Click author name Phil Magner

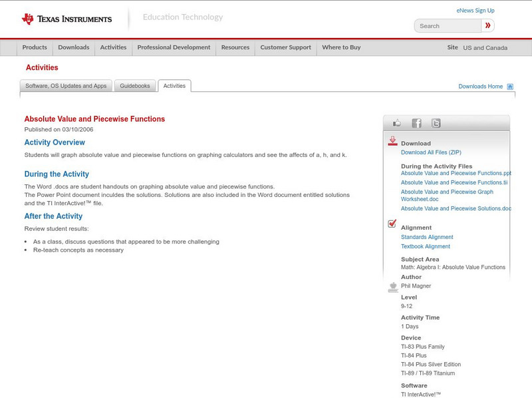pyautogui.click(x=416, y=286)
